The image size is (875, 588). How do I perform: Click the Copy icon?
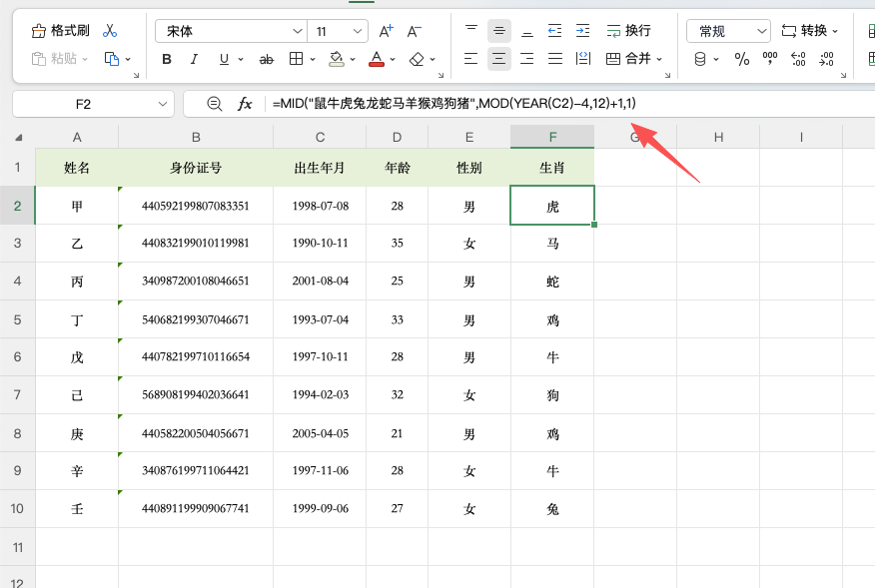pyautogui.click(x=112, y=59)
